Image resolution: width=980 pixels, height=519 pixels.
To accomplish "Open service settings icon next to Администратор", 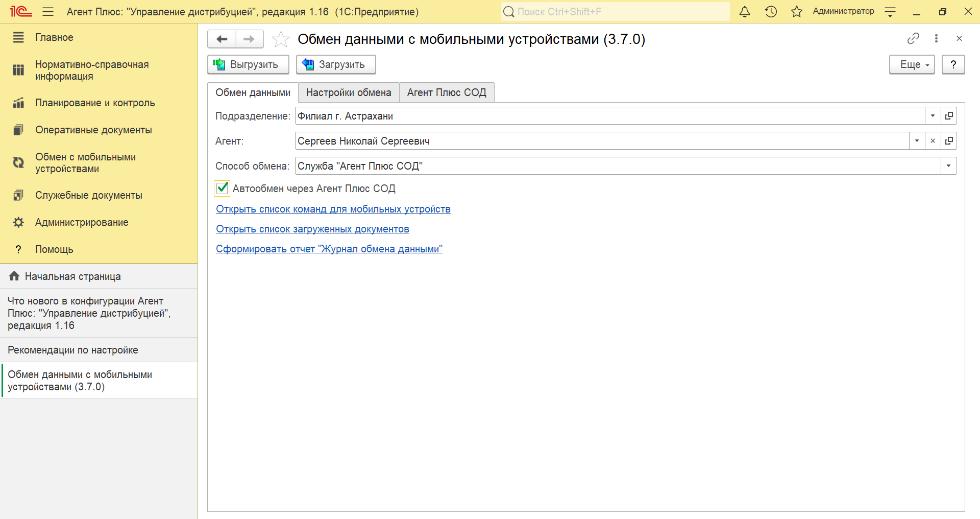I will click(890, 12).
